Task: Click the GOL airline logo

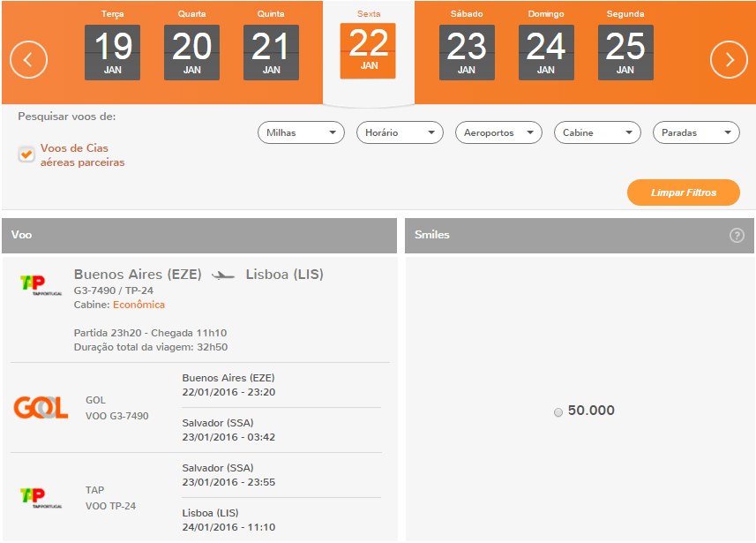Action: pos(41,407)
